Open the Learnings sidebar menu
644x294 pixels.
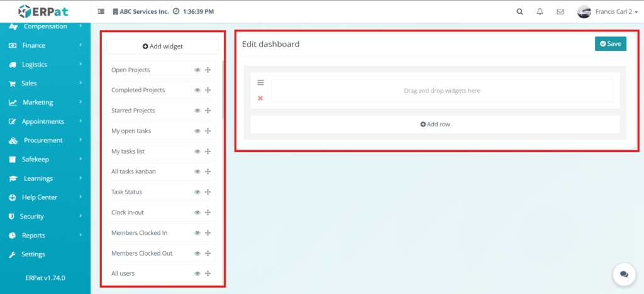pyautogui.click(x=45, y=178)
